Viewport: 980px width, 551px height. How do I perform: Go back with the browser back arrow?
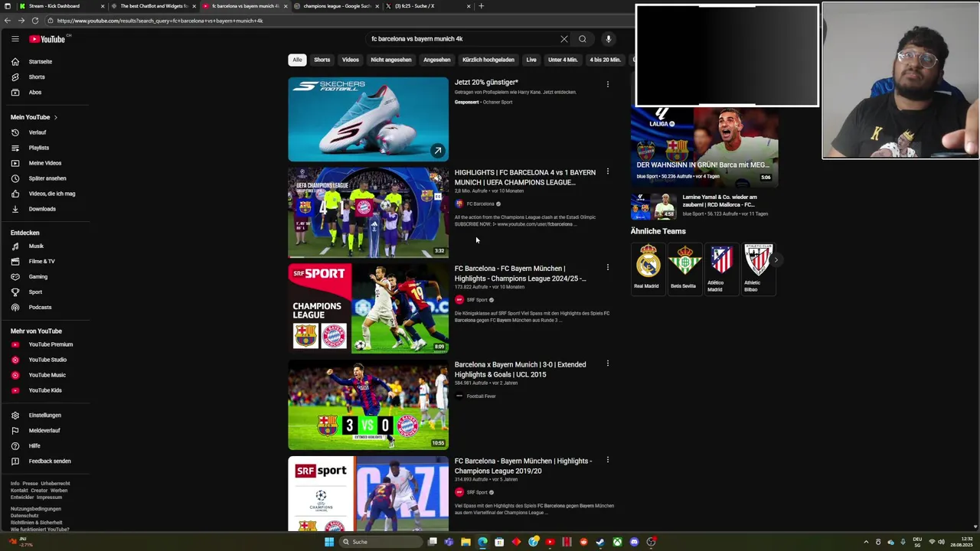[8, 21]
